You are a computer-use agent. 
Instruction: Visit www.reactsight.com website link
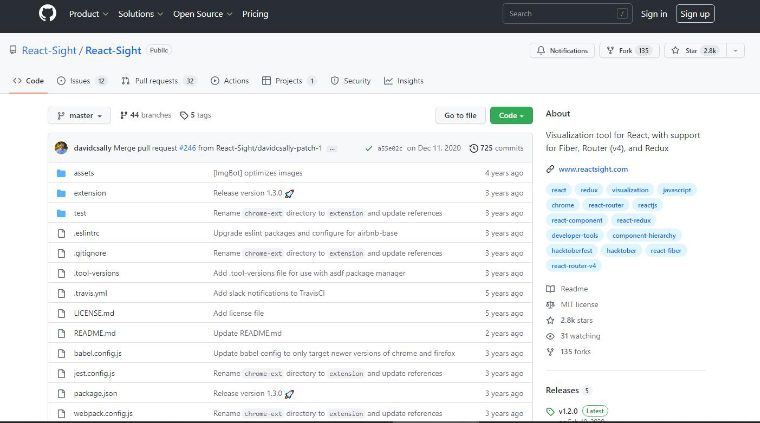point(593,169)
